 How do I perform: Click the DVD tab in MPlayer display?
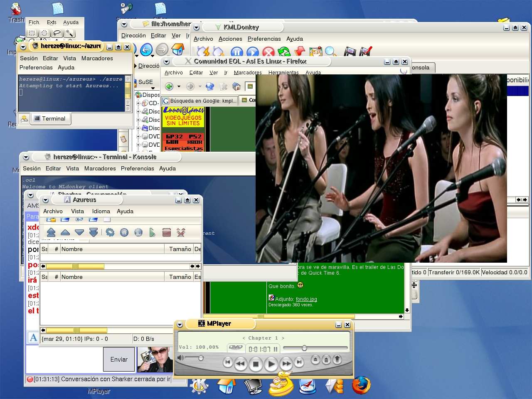236,347
